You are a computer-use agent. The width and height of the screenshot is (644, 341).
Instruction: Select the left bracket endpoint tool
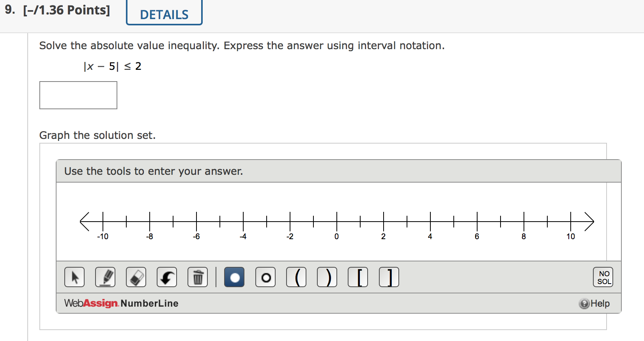coord(357,277)
